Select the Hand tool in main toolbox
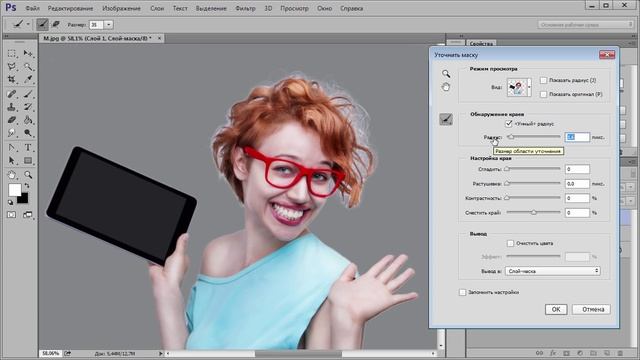The height and width of the screenshot is (360, 640). pos(11,175)
